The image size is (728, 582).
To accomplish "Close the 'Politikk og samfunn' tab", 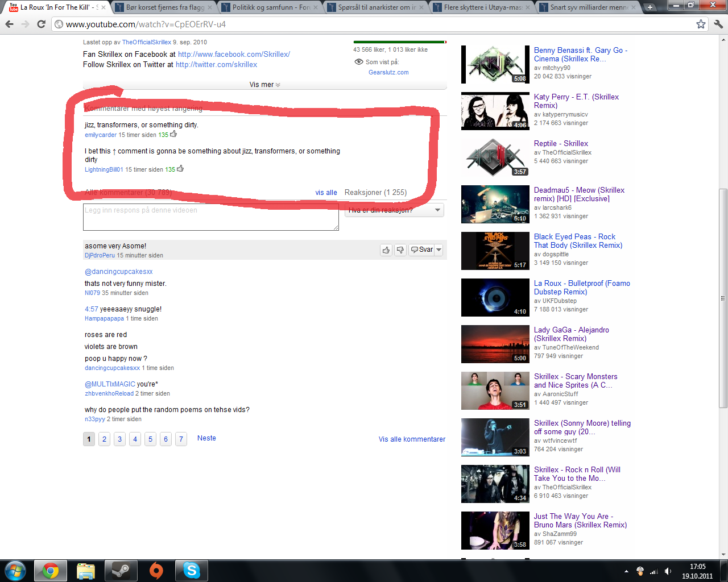I will pyautogui.click(x=316, y=7).
